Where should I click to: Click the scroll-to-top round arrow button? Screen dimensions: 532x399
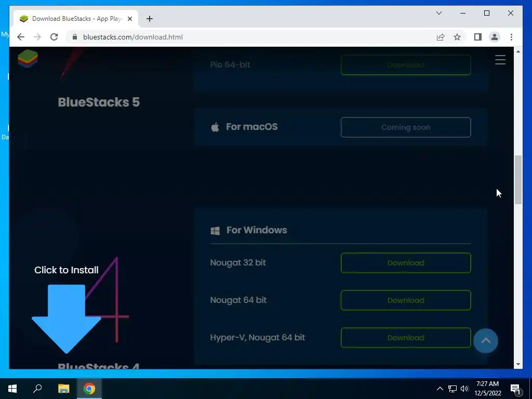click(x=486, y=341)
